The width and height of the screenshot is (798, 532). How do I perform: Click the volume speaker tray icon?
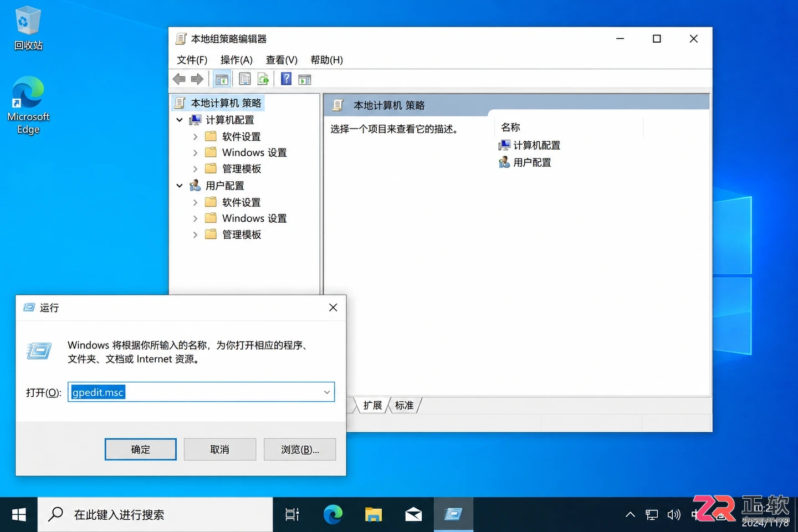(x=674, y=515)
